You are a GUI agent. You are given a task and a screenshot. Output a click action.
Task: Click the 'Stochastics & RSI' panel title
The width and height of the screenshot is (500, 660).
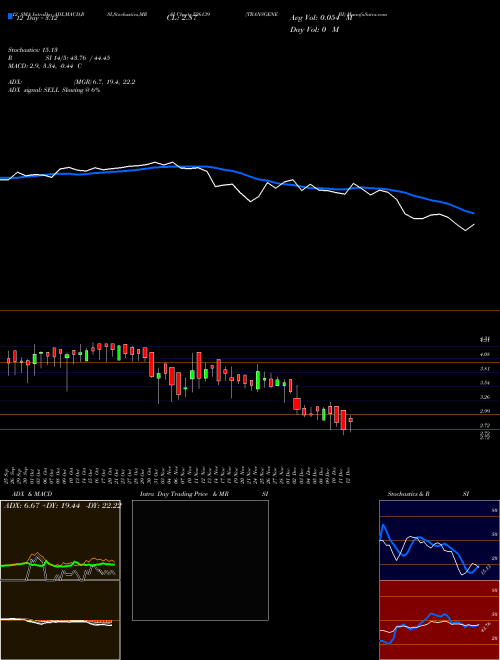(428, 494)
